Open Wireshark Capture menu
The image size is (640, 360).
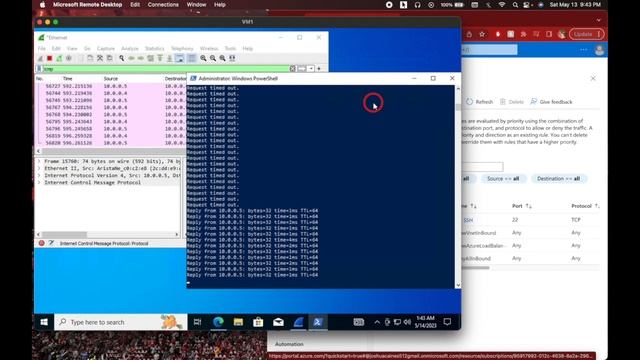tap(106, 49)
